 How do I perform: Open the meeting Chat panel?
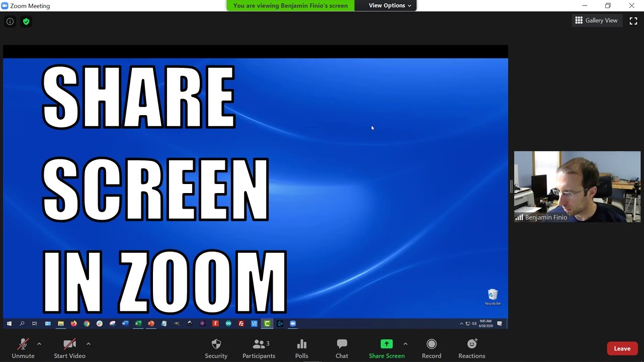[x=342, y=347]
